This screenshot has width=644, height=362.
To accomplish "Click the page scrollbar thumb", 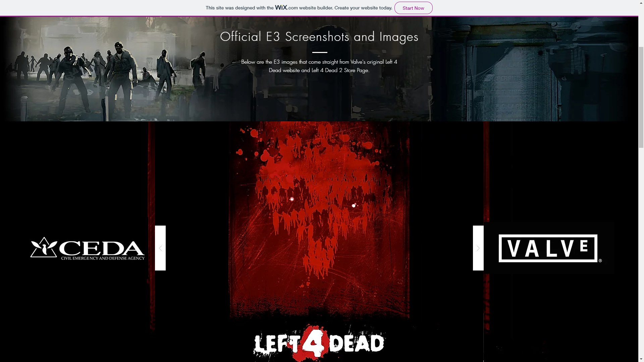I will click(641, 97).
